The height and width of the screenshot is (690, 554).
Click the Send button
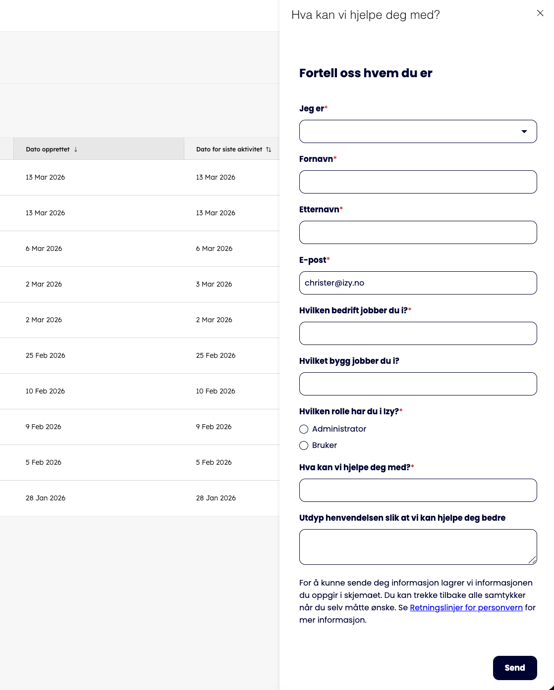(515, 668)
